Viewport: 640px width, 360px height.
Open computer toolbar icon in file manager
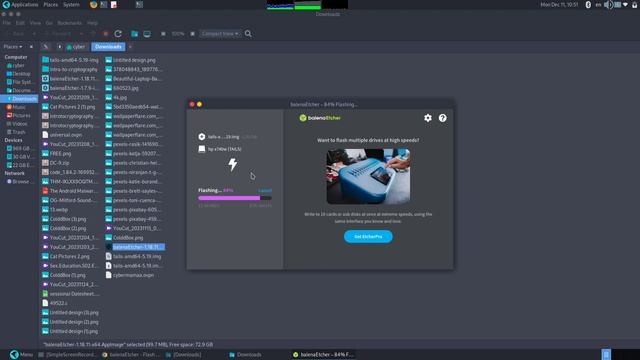click(147, 34)
